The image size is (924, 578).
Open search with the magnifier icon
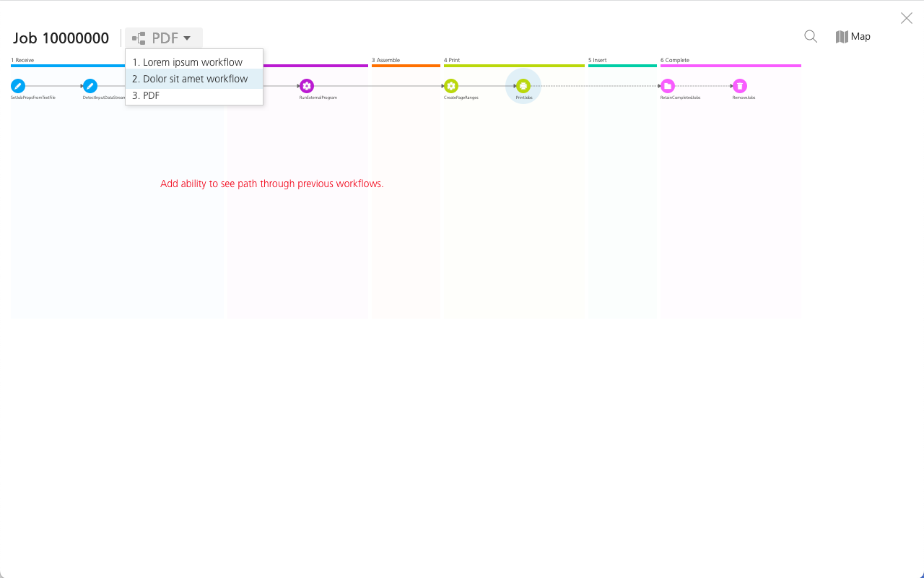click(811, 37)
